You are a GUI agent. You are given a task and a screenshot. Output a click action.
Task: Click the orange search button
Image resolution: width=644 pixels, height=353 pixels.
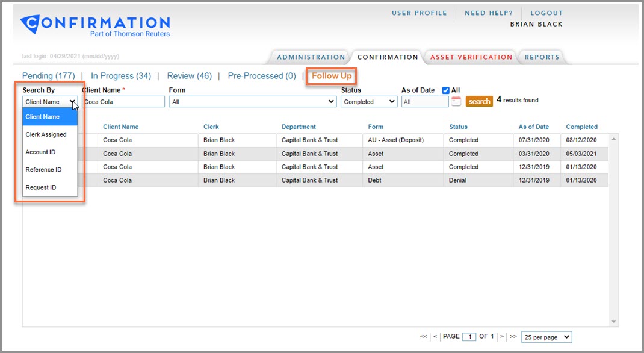point(479,101)
